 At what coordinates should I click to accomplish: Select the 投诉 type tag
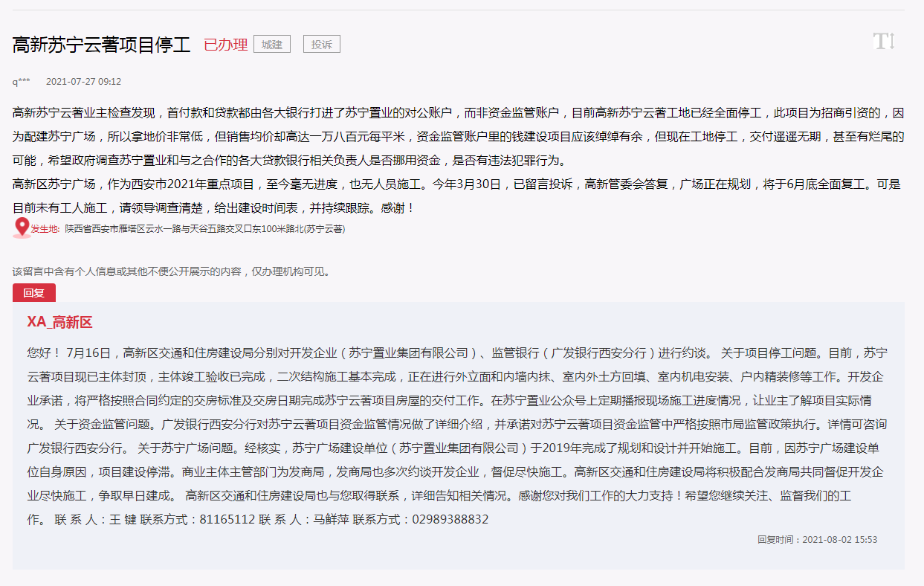pyautogui.click(x=322, y=44)
